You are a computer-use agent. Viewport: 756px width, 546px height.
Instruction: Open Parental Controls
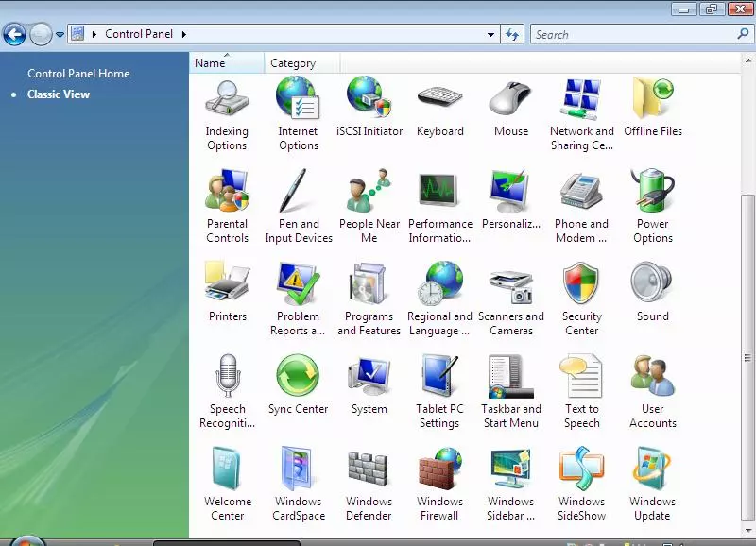[227, 207]
